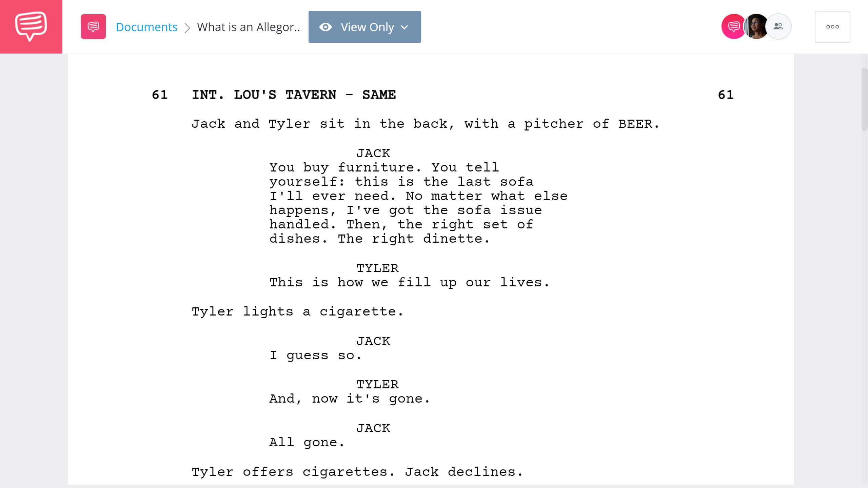Viewport: 868px width, 488px height.
Task: Open What is an Allegor.. document link
Action: (x=249, y=27)
